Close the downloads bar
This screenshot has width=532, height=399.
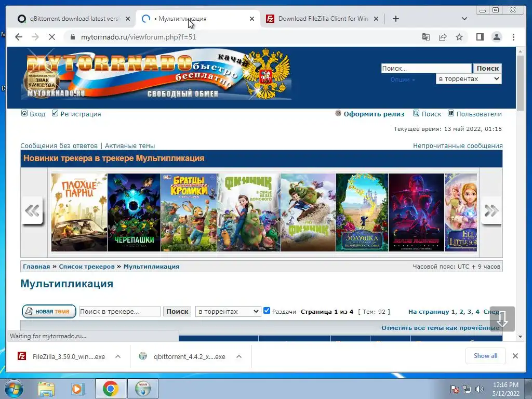click(x=515, y=356)
